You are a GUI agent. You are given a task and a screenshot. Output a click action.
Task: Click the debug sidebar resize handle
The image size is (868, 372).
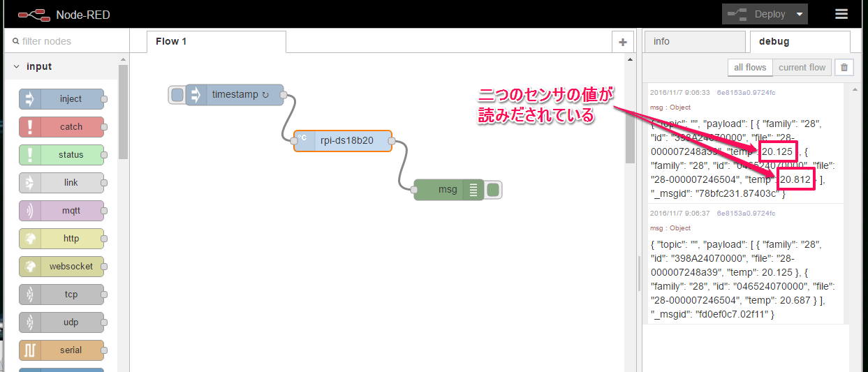pos(638,272)
